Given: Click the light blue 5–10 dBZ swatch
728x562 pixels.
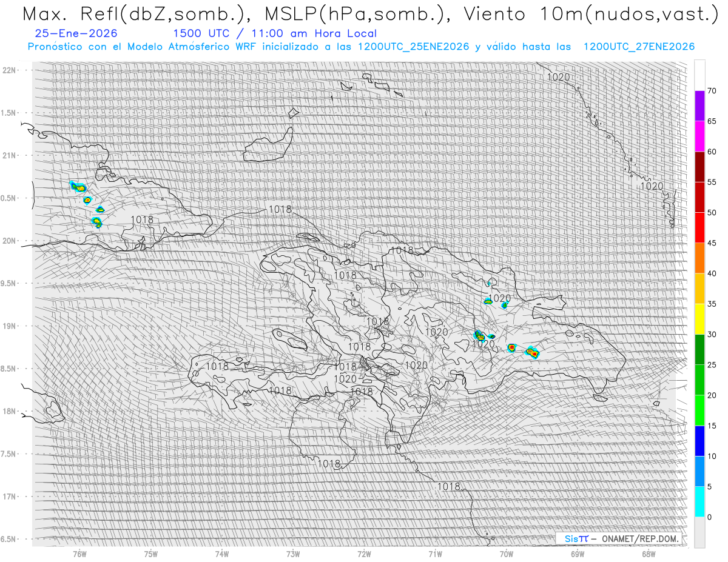Looking at the screenshot, I should click(699, 472).
